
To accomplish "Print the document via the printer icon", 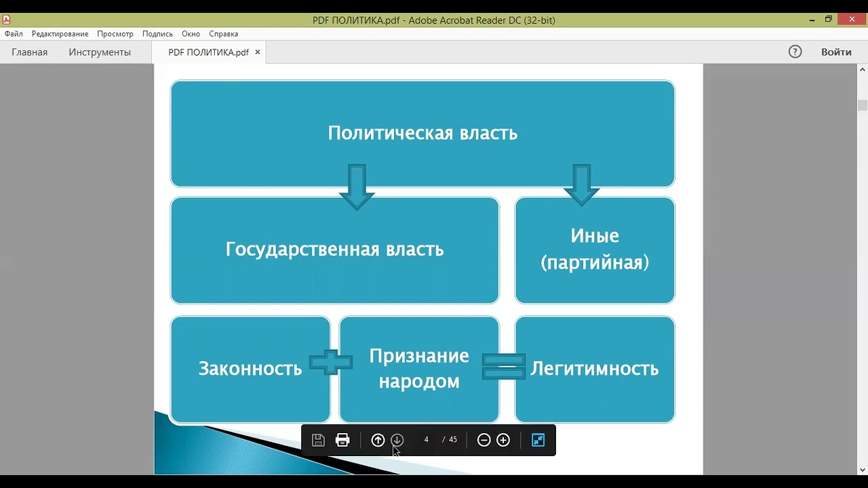I will [342, 440].
